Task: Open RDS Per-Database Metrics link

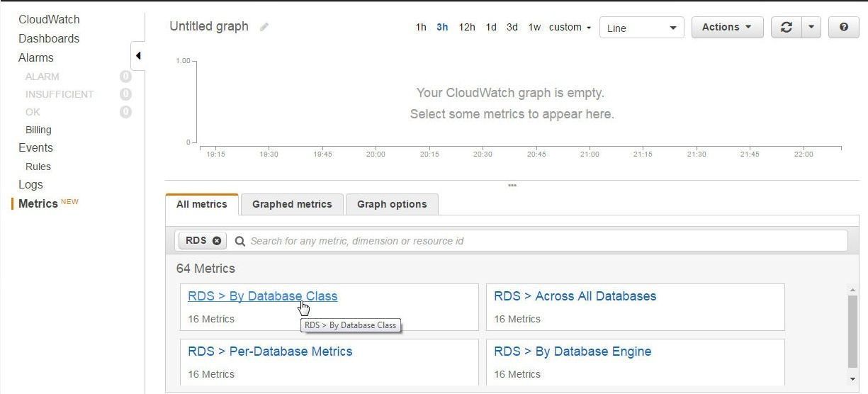Action: pos(270,351)
